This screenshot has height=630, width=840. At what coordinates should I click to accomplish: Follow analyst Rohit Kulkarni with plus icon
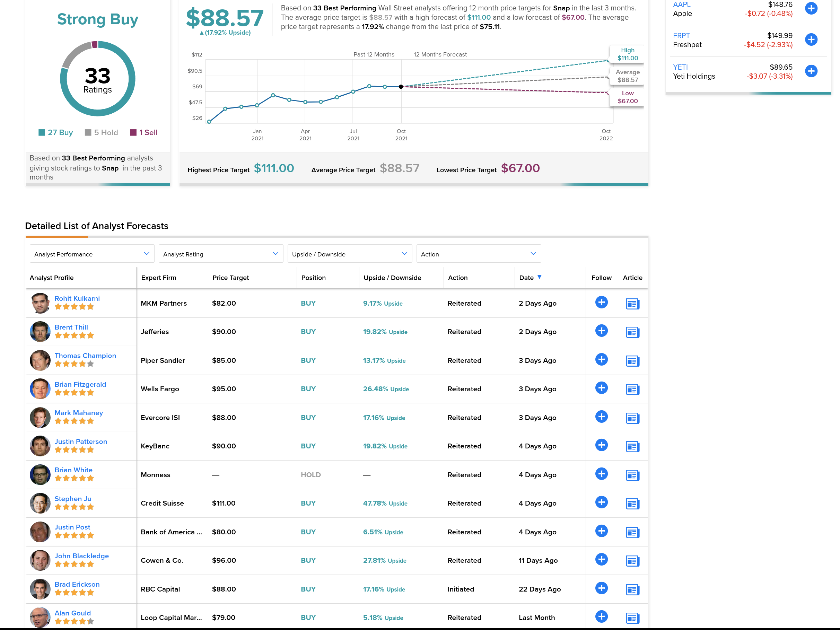[601, 302]
